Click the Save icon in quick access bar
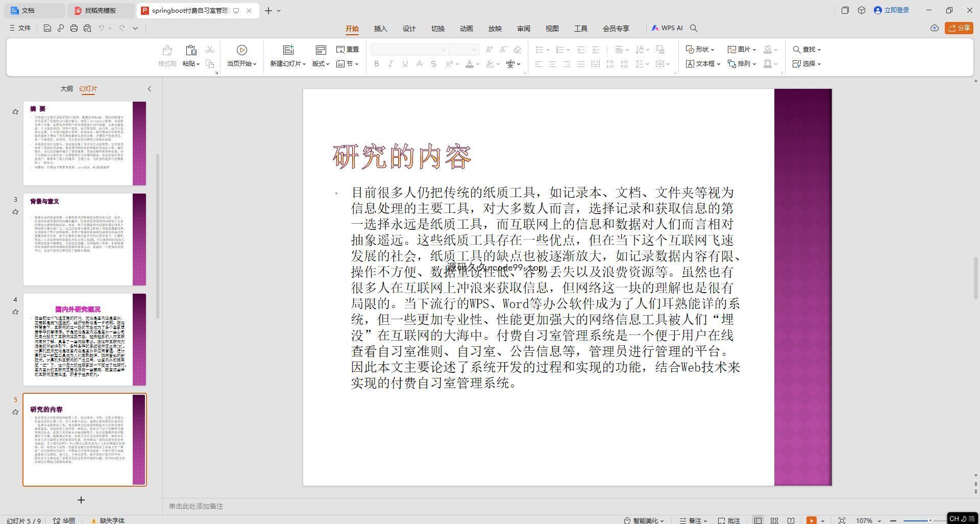This screenshot has height=524, width=980. click(x=47, y=28)
